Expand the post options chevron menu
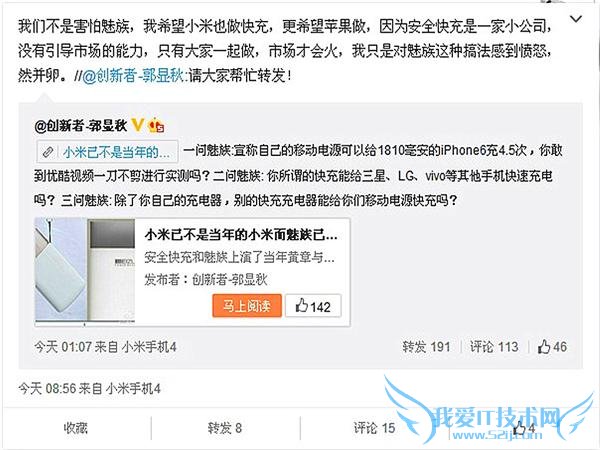The width and height of the screenshot is (600, 450). [x=576, y=18]
